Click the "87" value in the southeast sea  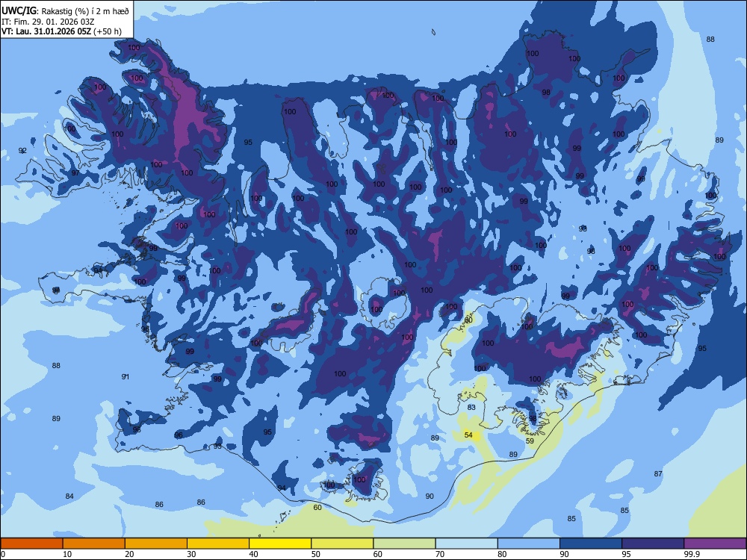click(658, 474)
